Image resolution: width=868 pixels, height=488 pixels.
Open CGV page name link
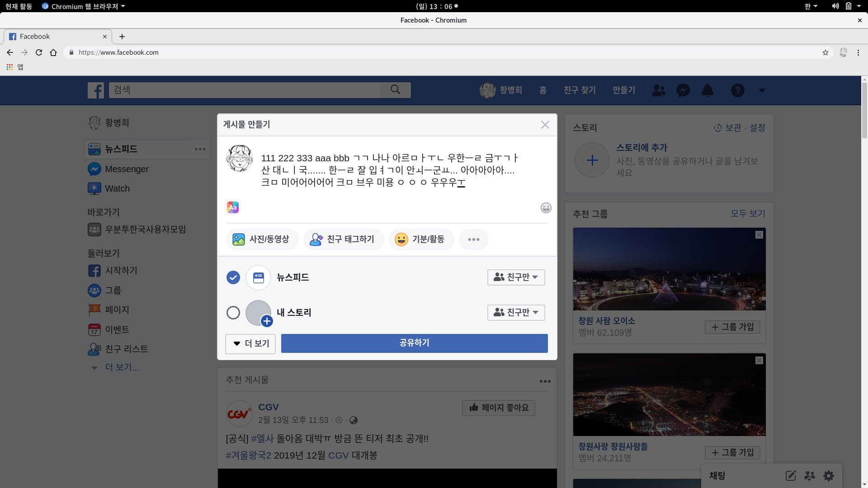(x=268, y=407)
